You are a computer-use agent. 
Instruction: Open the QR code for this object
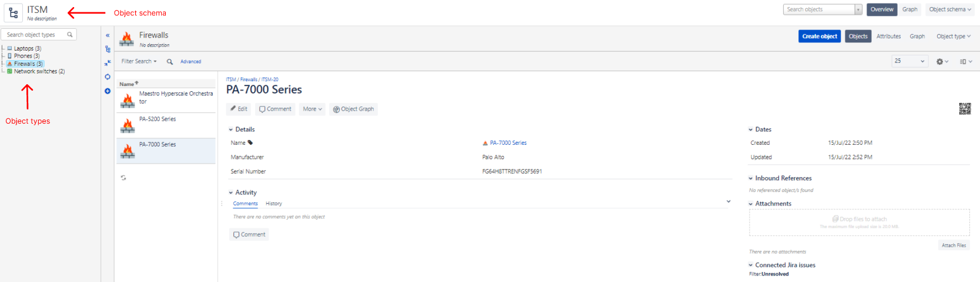965,108
